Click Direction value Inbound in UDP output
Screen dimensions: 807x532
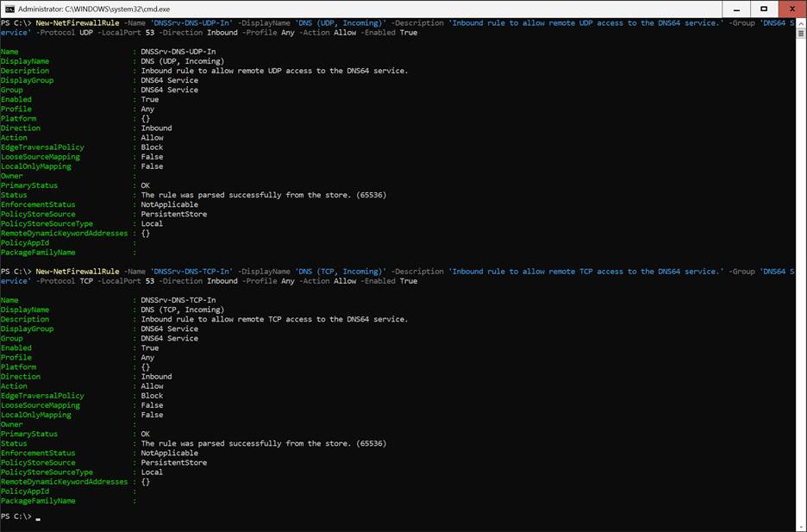click(x=156, y=128)
